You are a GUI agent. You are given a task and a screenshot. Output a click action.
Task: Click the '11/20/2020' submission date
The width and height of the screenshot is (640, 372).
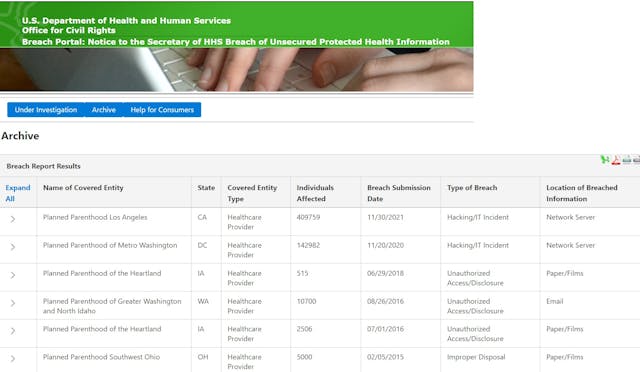click(x=385, y=245)
